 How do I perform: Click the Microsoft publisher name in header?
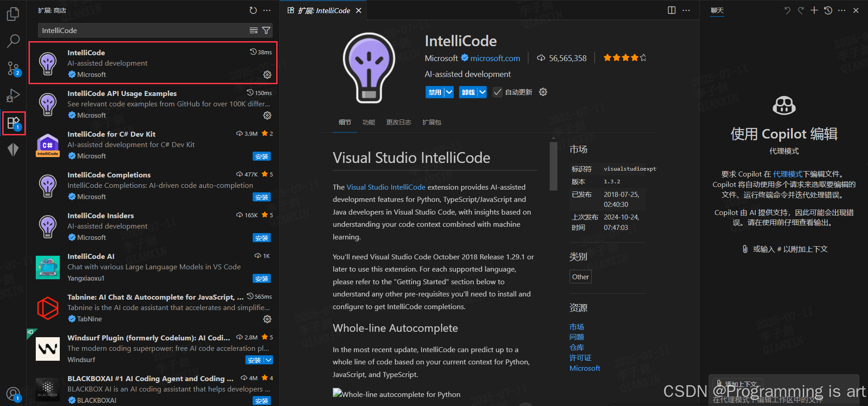[x=441, y=58]
